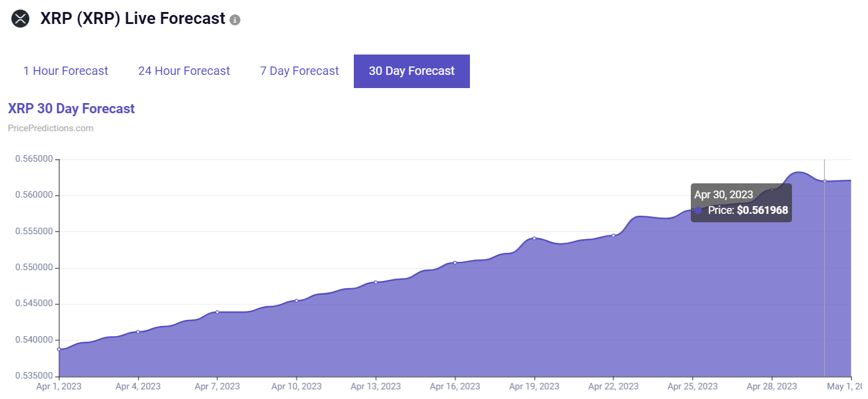868x399 pixels.
Task: Click the Apr 4, 2023 data point marker
Action: [x=138, y=332]
